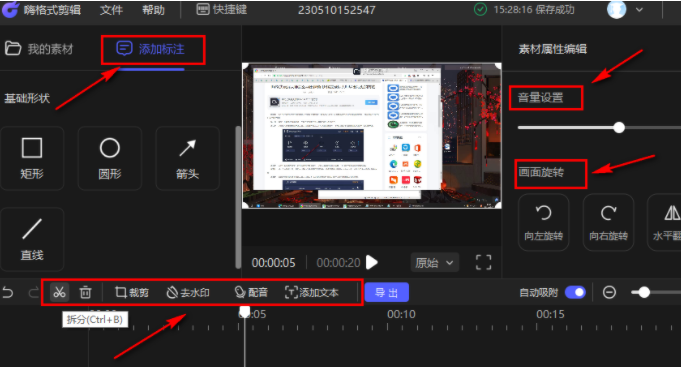Select the 矩形 rectangle shape

(32, 158)
